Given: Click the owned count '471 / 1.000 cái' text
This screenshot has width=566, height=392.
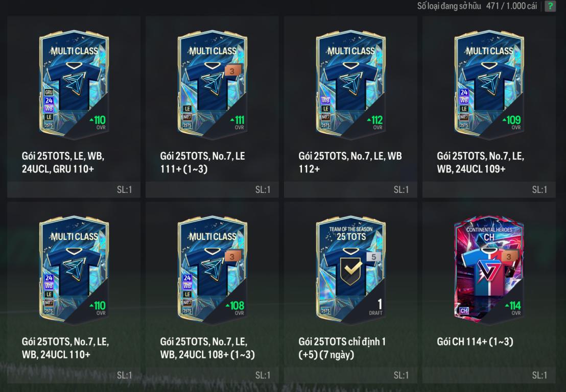Looking at the screenshot, I should tap(511, 6).
